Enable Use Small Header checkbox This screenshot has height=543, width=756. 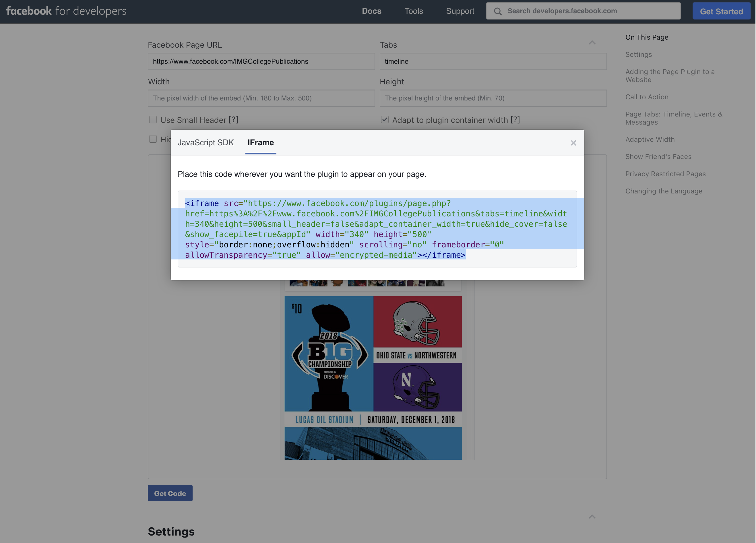(153, 120)
